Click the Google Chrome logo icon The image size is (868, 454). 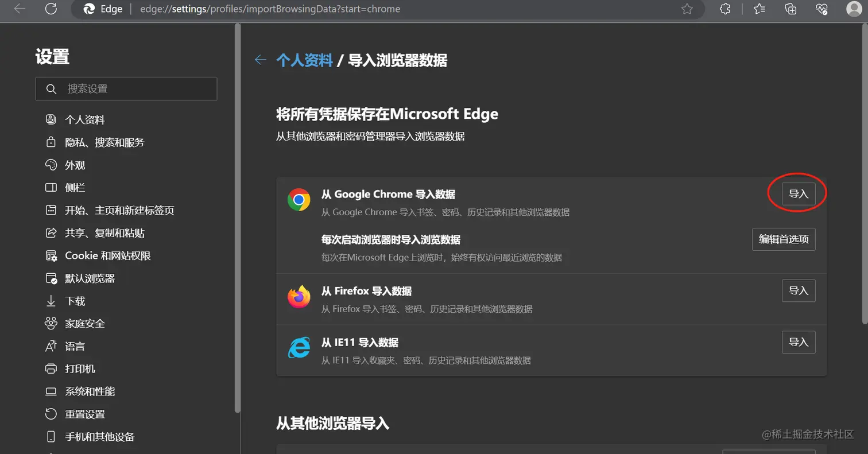pos(299,200)
